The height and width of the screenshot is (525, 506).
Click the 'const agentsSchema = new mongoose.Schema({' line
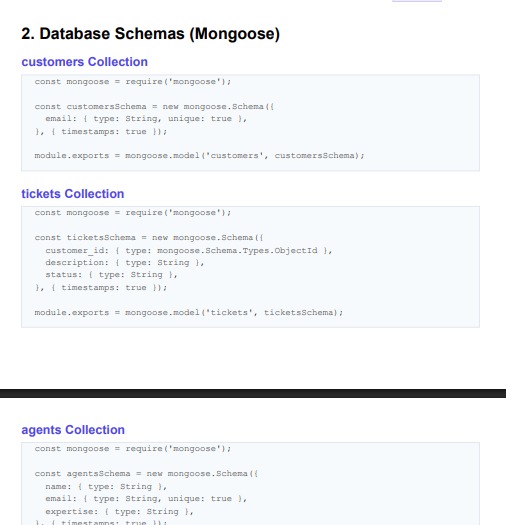tap(146, 474)
